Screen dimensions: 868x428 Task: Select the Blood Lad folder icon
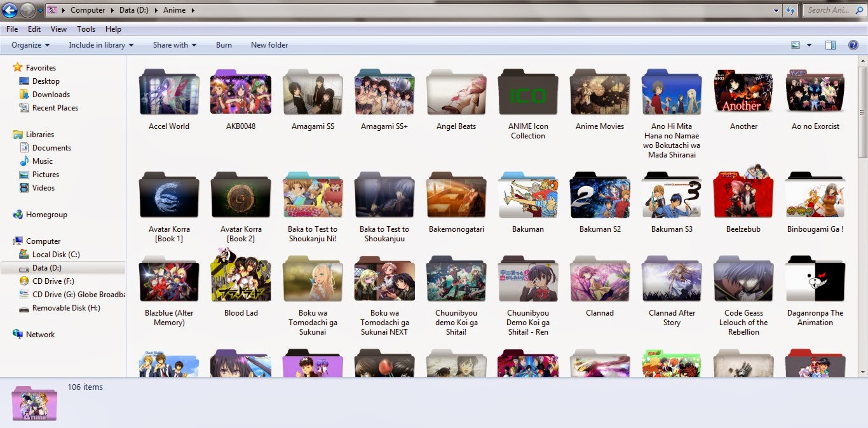click(241, 276)
